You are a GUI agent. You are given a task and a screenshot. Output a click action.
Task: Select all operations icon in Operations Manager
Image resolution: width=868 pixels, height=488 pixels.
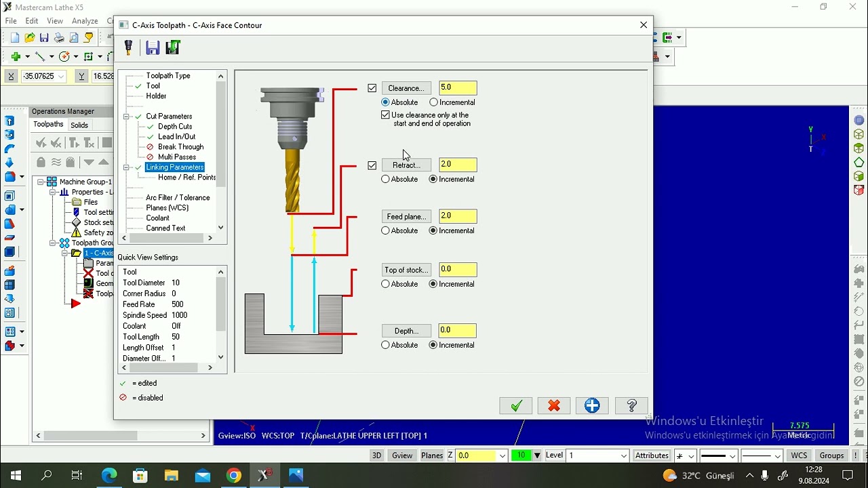(41, 142)
